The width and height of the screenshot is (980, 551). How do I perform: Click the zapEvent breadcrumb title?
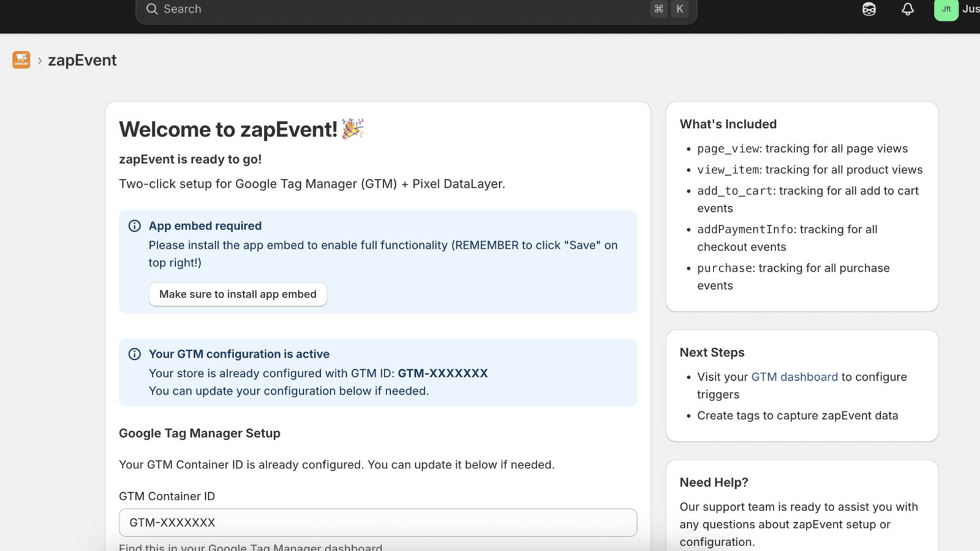82,60
